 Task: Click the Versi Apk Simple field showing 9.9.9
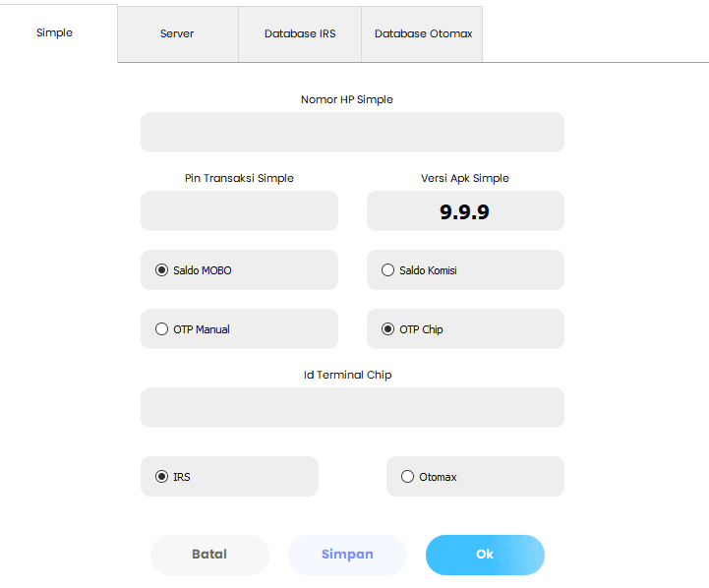click(465, 211)
